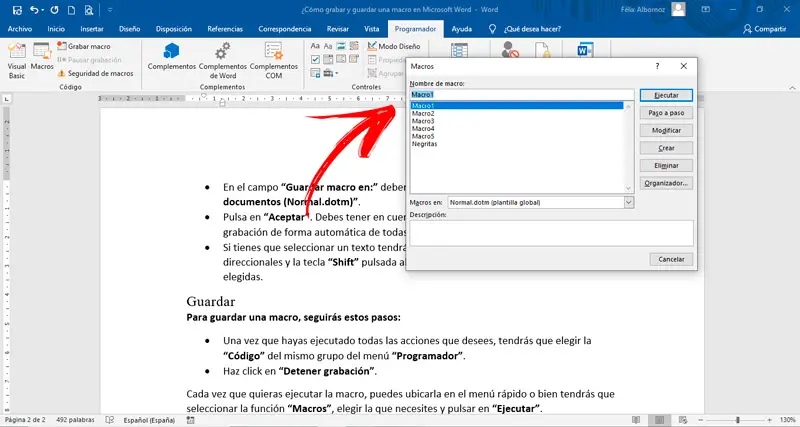Click the zoom in plus button

pos(769,420)
